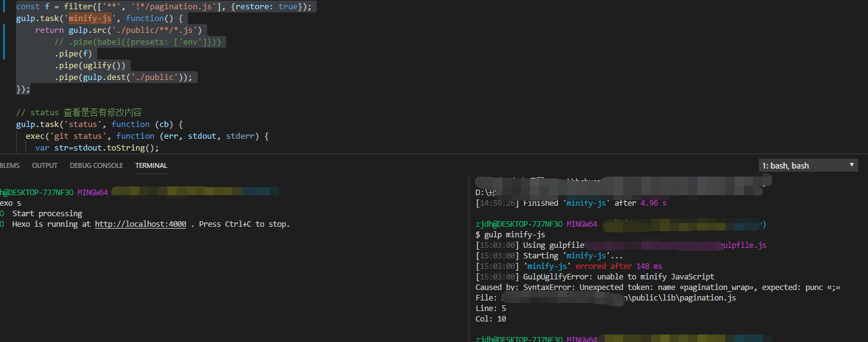This screenshot has width=868, height=342.
Task: Switch to the OUTPUT panel tab
Action: [x=45, y=165]
